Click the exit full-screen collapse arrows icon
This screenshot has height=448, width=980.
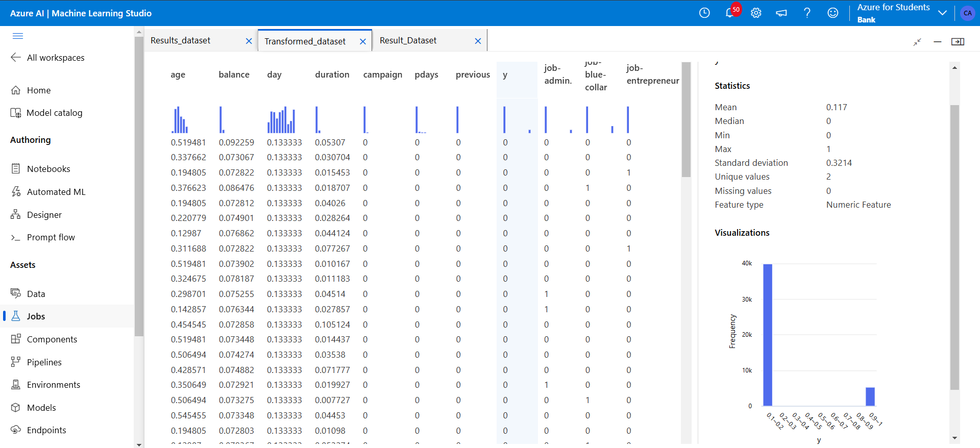(917, 41)
